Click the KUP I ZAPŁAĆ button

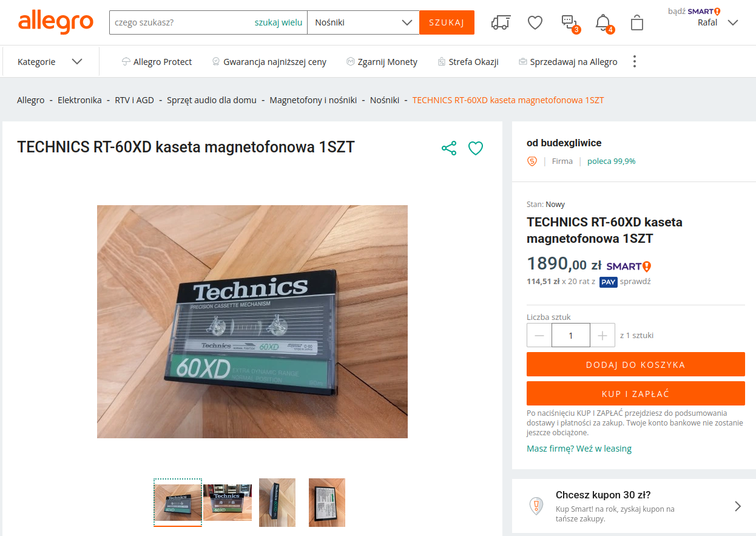[636, 393]
